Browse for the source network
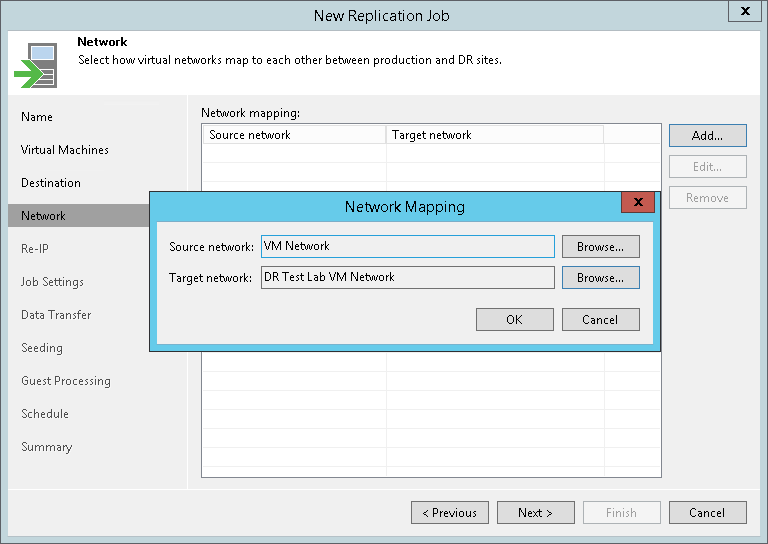 [x=600, y=246]
